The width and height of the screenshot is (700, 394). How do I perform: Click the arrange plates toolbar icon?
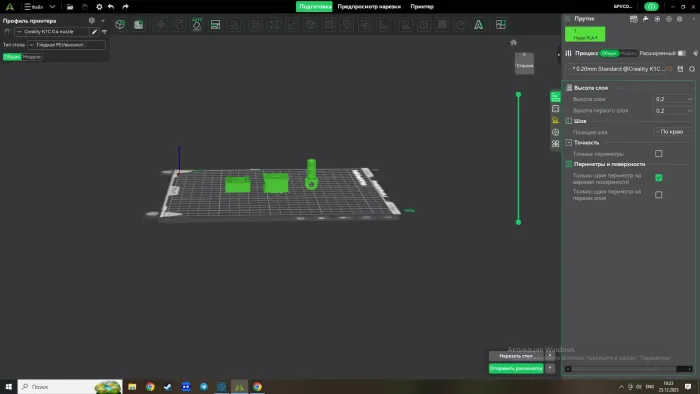(215, 25)
